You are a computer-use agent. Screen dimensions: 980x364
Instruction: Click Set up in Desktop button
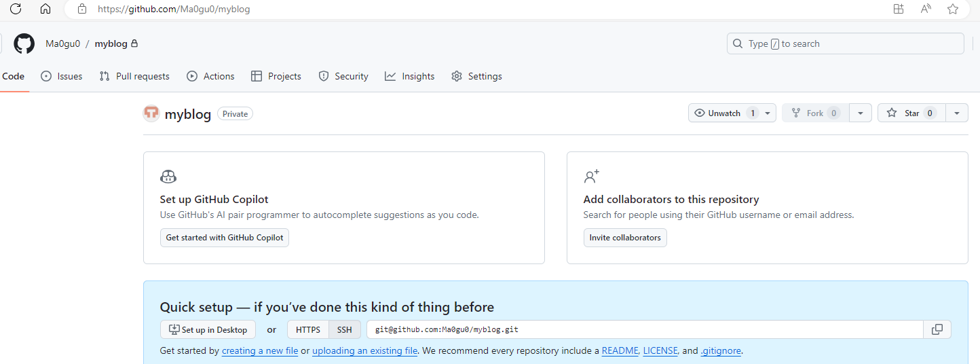[x=208, y=329]
